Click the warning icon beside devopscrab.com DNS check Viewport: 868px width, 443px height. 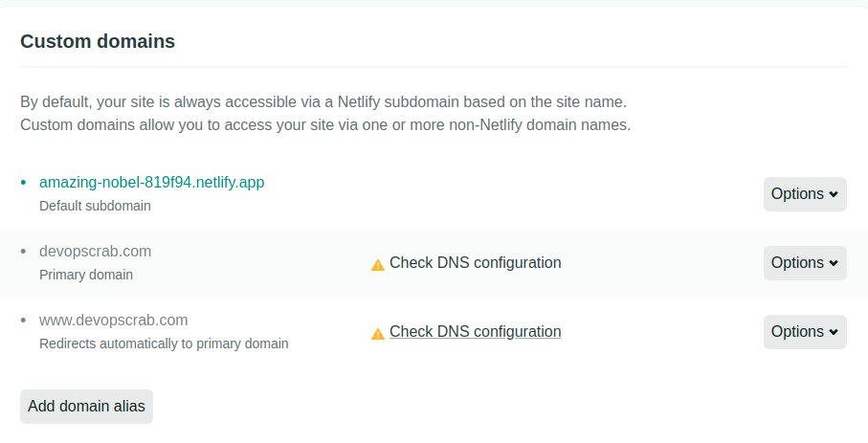(377, 265)
